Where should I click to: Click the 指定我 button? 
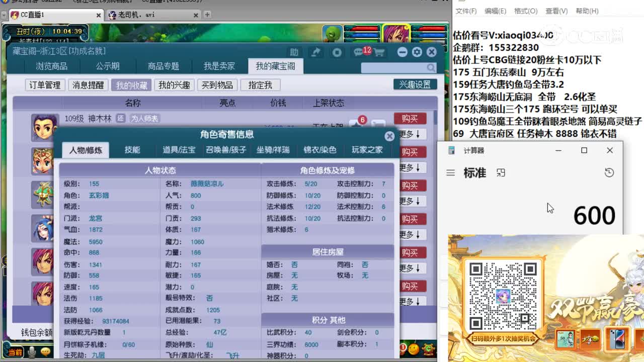point(260,85)
